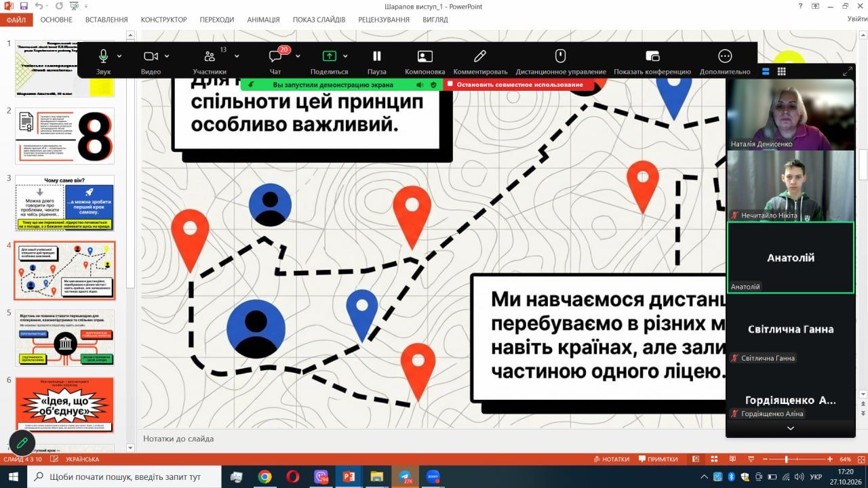Click the green Поделиться share icon
The height and width of the screenshot is (488, 868).
tap(329, 56)
